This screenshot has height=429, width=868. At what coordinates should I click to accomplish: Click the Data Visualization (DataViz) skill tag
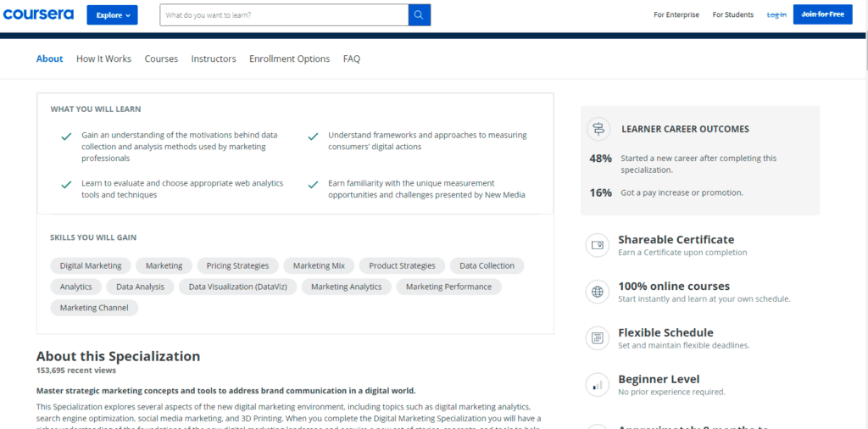coord(237,287)
